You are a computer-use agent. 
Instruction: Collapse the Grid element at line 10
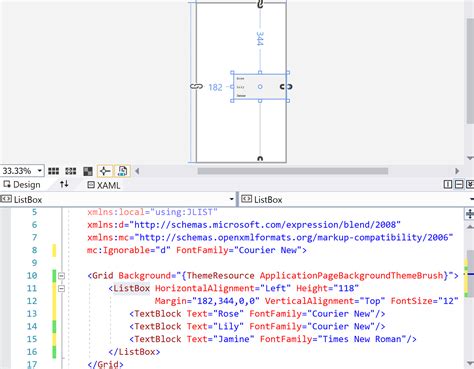coord(61,276)
